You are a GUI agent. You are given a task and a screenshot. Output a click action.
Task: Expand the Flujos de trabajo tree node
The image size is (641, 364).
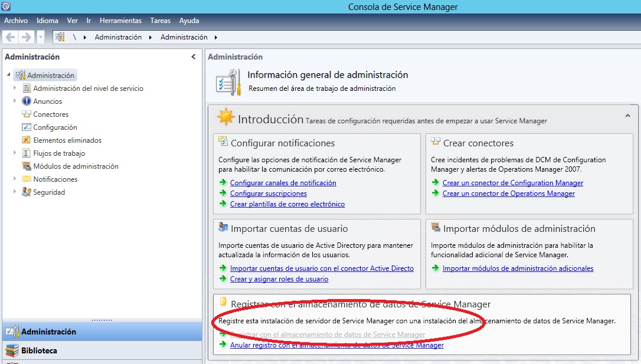click(15, 153)
